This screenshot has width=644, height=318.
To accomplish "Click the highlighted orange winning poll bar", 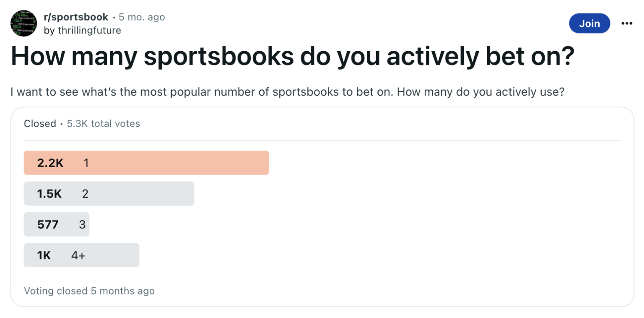I will [146, 163].
